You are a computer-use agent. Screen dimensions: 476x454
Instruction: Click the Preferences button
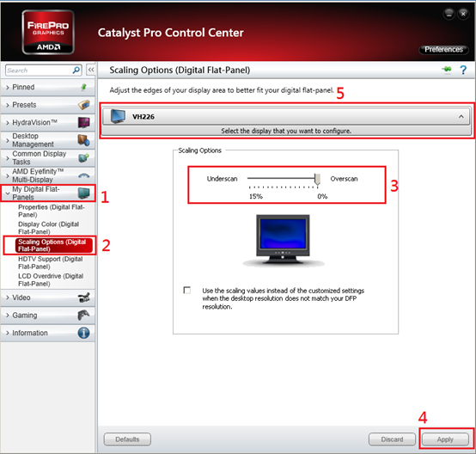(443, 50)
